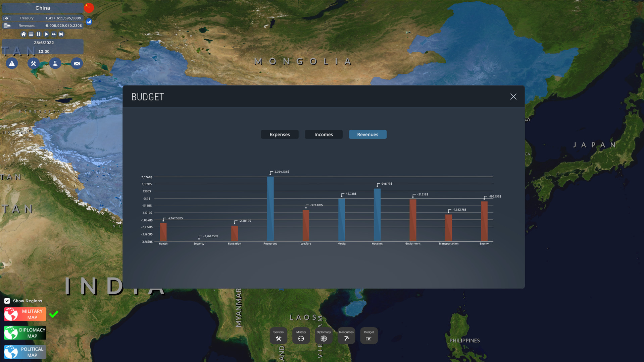Open the mail envelope icon
644x362 pixels.
coord(77,63)
